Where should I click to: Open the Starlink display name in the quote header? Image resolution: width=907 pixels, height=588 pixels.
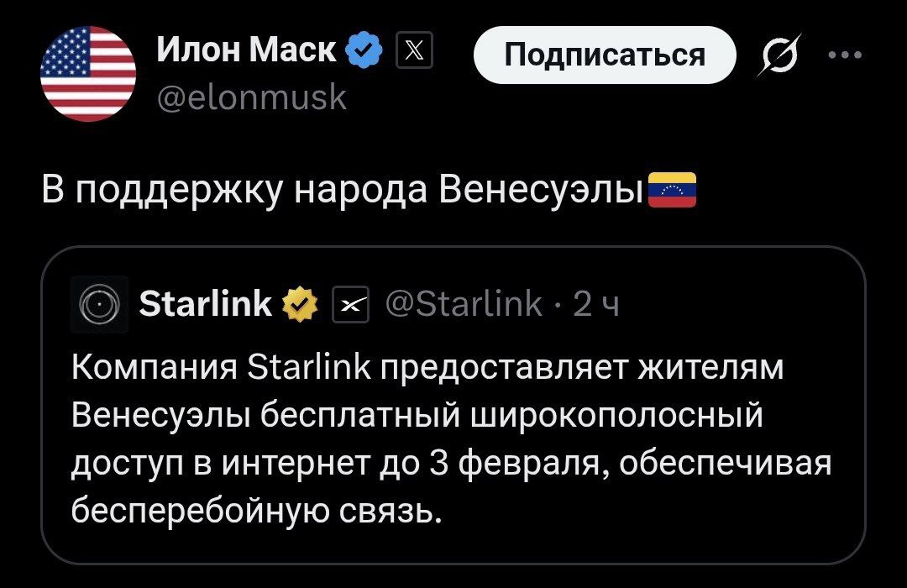tap(205, 303)
